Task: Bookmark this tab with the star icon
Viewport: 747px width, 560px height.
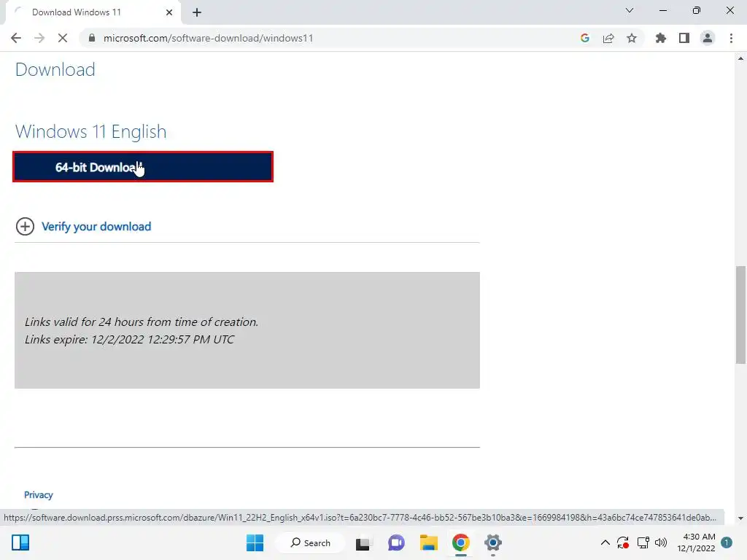Action: (x=632, y=38)
